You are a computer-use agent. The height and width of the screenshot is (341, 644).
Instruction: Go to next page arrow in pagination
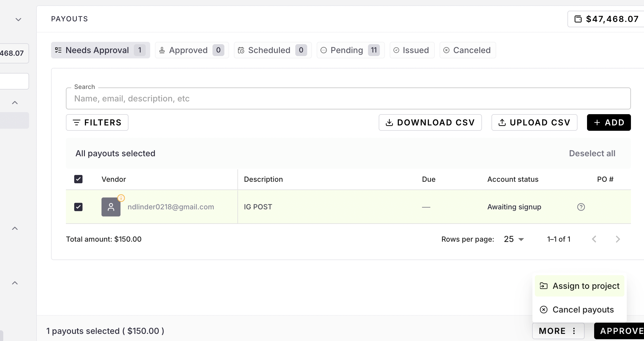pos(618,239)
